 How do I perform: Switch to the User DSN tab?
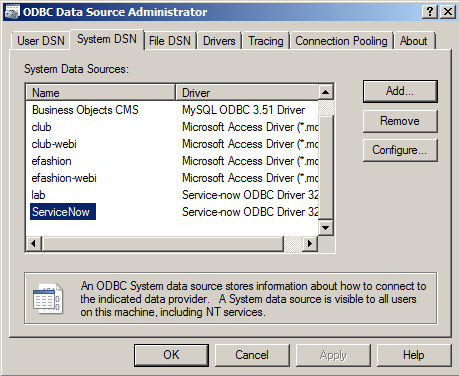click(x=41, y=41)
